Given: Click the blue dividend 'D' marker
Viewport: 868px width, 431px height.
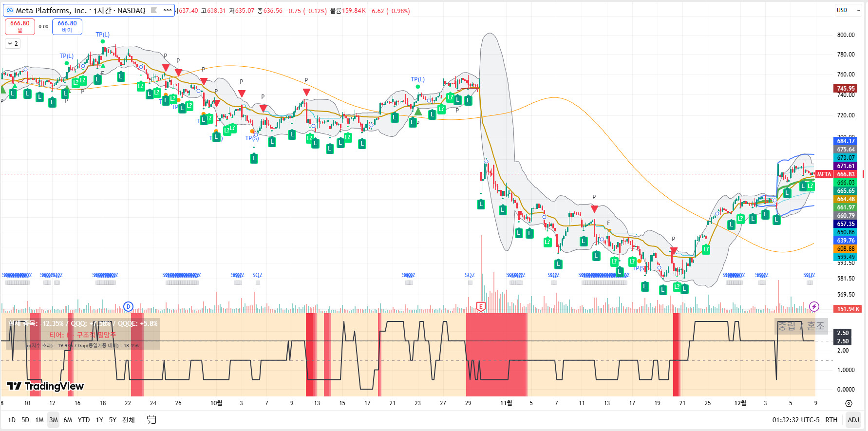Looking at the screenshot, I should [128, 306].
